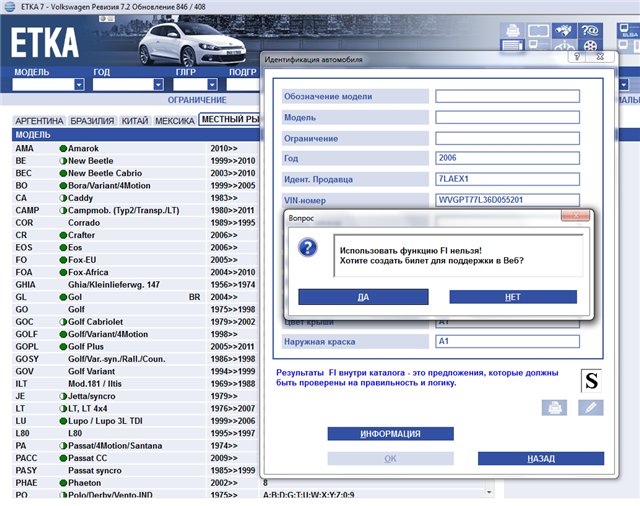This screenshot has width=640, height=506.
Task: Click the question-mark help button in the Идентификация автомобиля title bar
Action: (x=577, y=57)
